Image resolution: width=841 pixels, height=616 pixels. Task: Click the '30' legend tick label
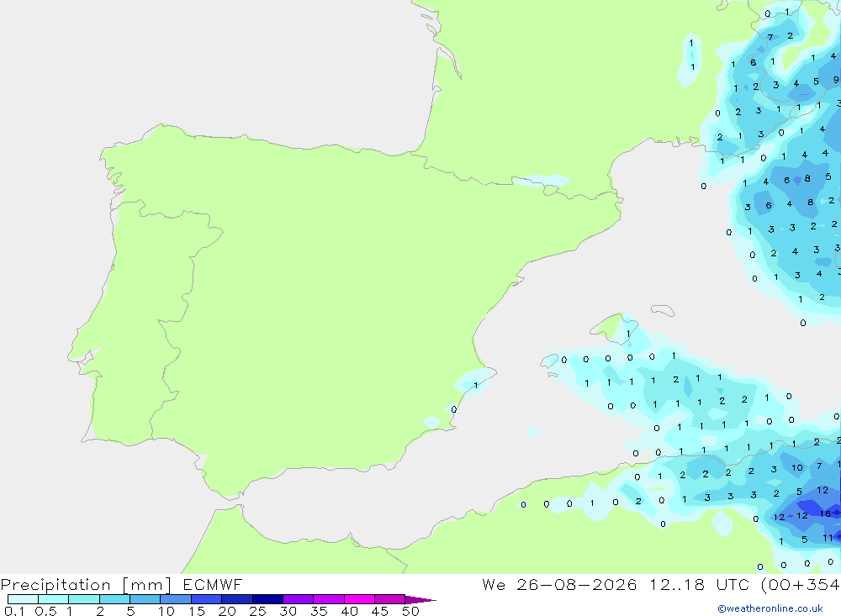(x=288, y=611)
